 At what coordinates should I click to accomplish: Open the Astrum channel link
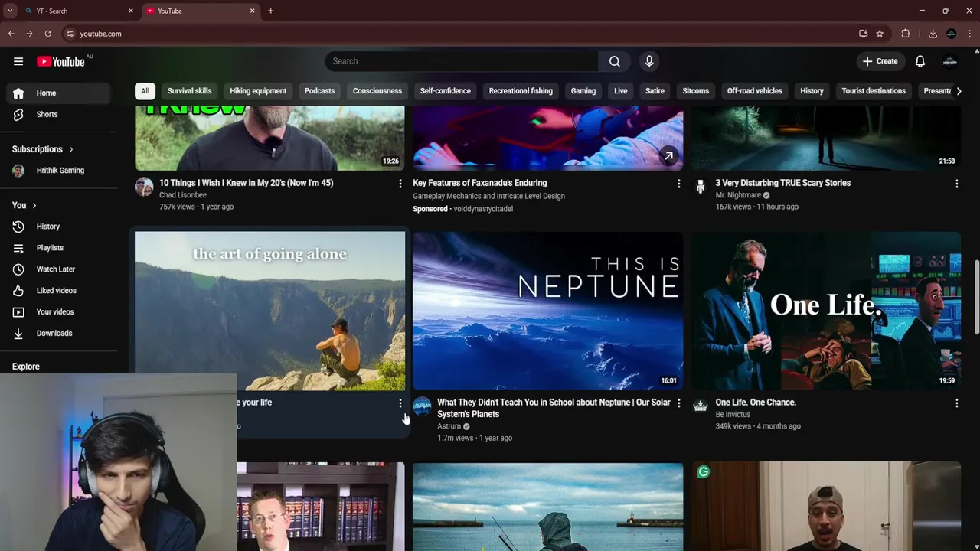pos(449,426)
